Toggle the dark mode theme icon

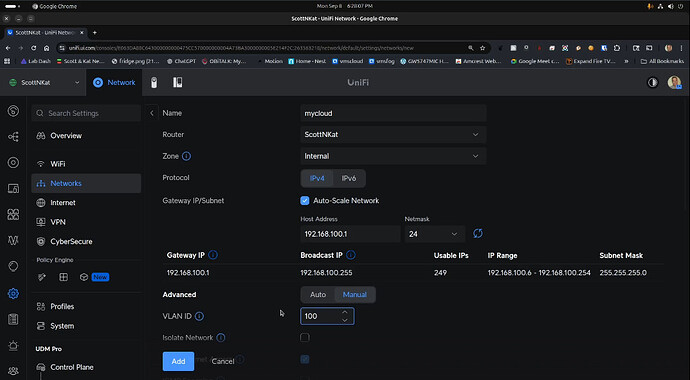pos(652,83)
